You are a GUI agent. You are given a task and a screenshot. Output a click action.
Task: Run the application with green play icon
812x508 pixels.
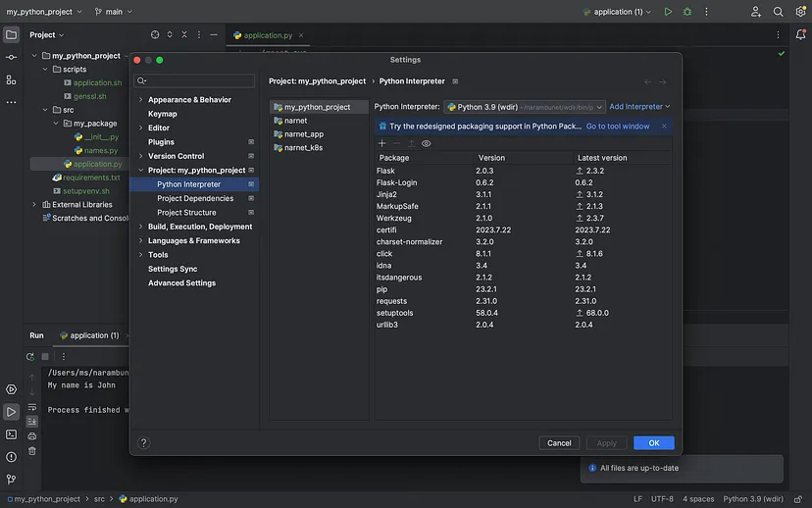668,12
